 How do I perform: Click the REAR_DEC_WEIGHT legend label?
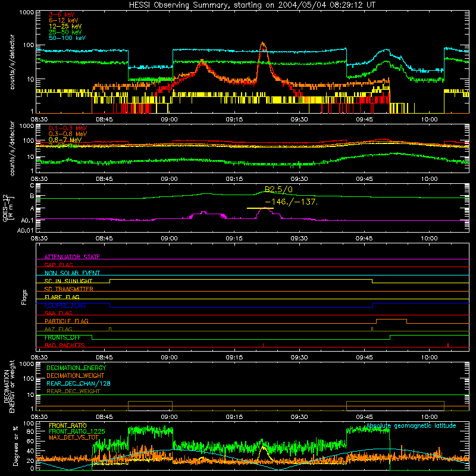click(x=73, y=392)
